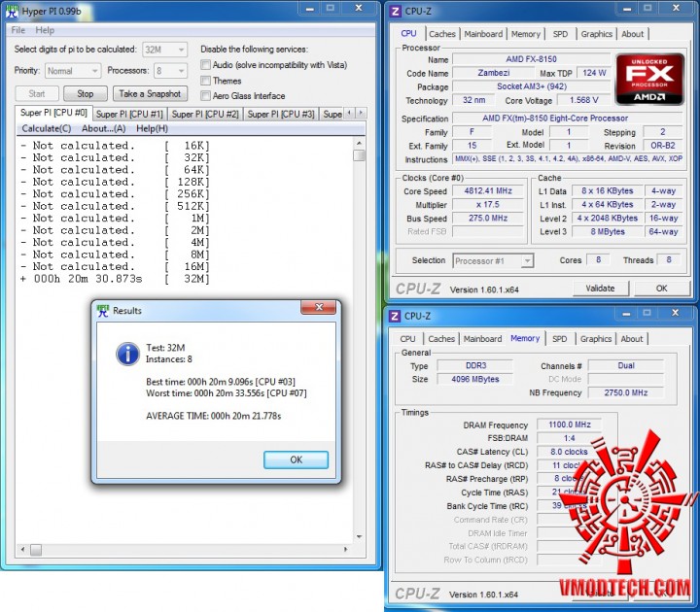Click horizontal scroll left arrow in Hyper PI

[x=22, y=550]
